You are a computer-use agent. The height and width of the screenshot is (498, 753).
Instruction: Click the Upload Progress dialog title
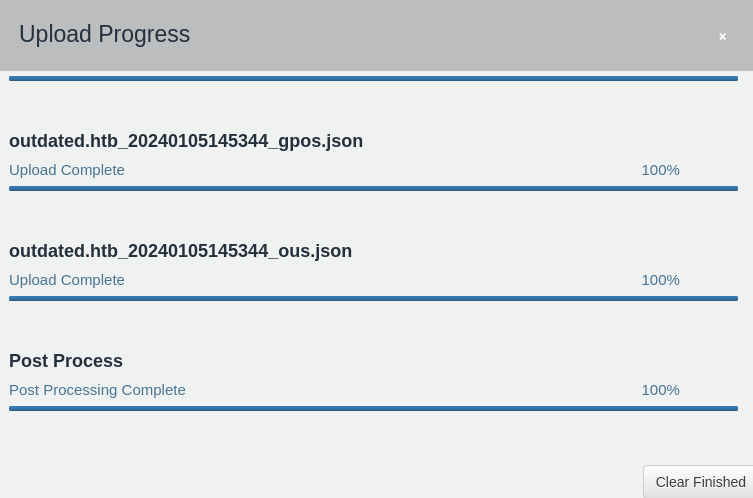(104, 34)
